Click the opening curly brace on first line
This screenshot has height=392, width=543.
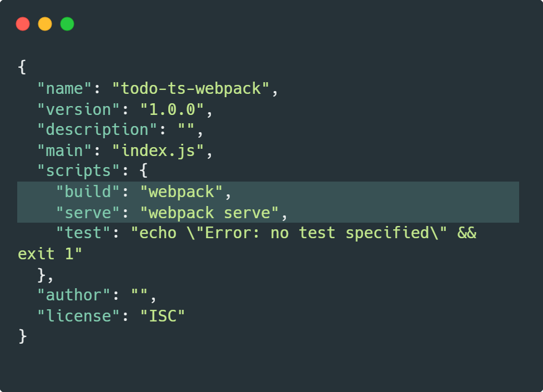(x=22, y=67)
